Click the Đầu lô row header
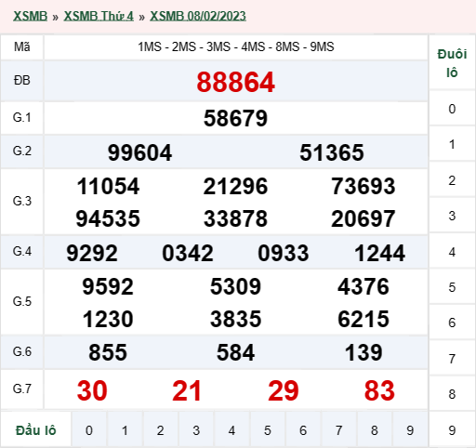476x448 pixels. click(36, 430)
